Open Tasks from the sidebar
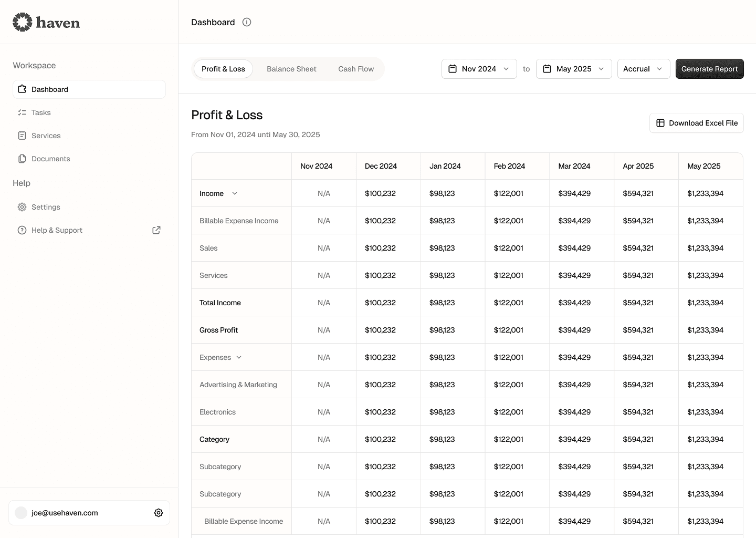Image resolution: width=756 pixels, height=538 pixels. tap(41, 112)
